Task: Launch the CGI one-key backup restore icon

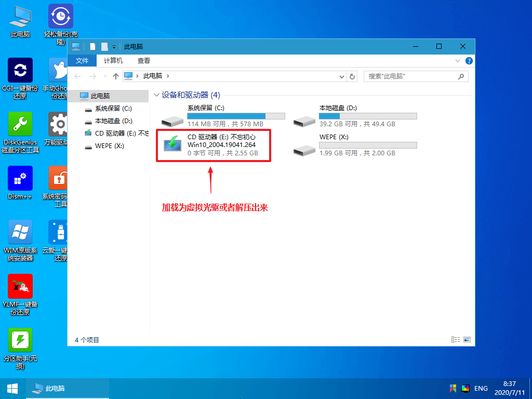Action: [x=20, y=71]
